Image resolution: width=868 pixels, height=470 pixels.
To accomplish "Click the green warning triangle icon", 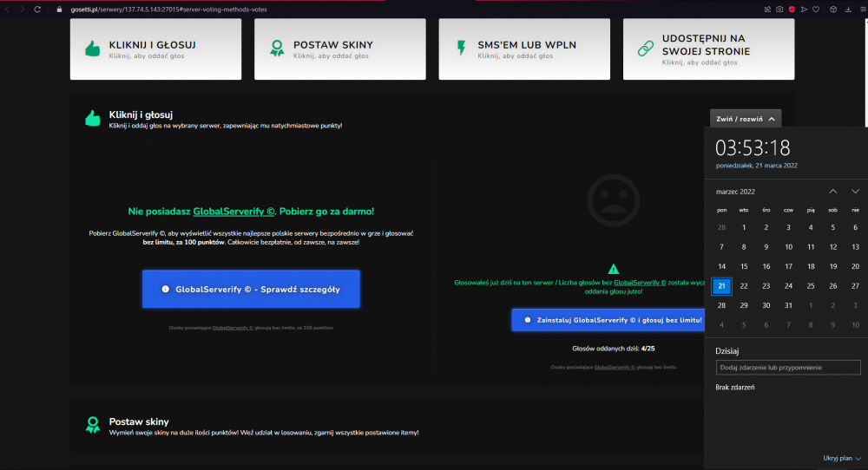I will pyautogui.click(x=613, y=270).
